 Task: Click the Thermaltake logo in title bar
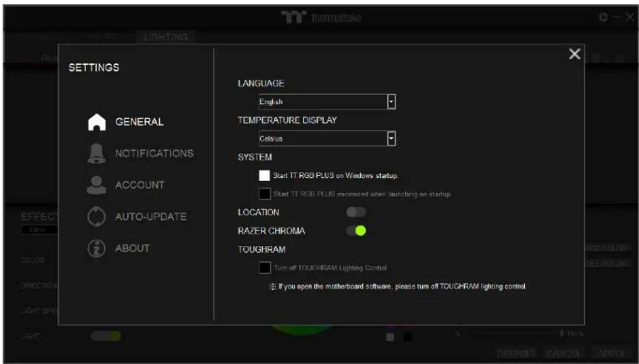coord(321,18)
